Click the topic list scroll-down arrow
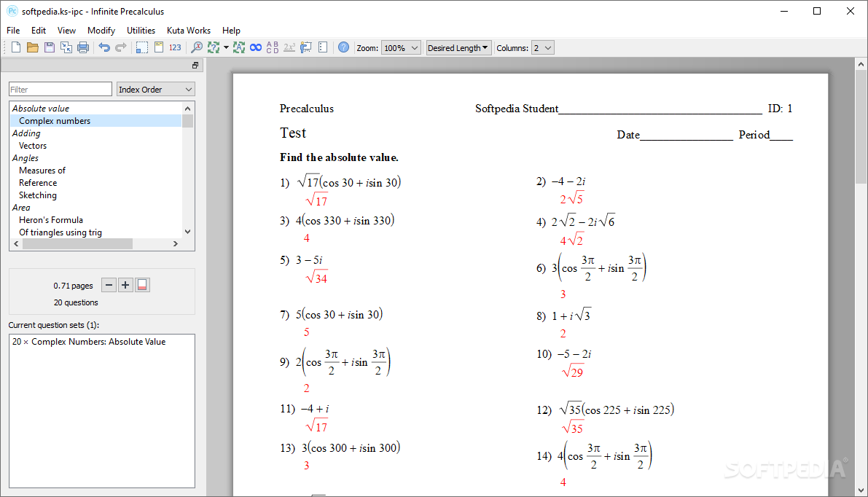 (x=187, y=232)
